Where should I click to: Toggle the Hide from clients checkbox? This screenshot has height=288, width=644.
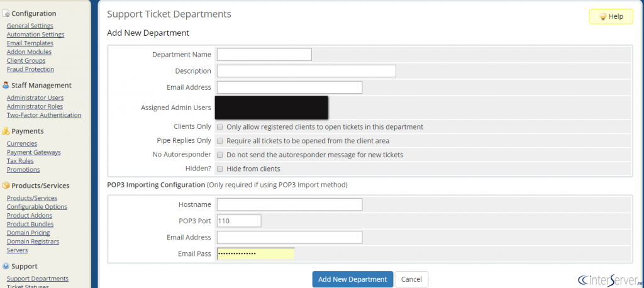[x=219, y=169]
